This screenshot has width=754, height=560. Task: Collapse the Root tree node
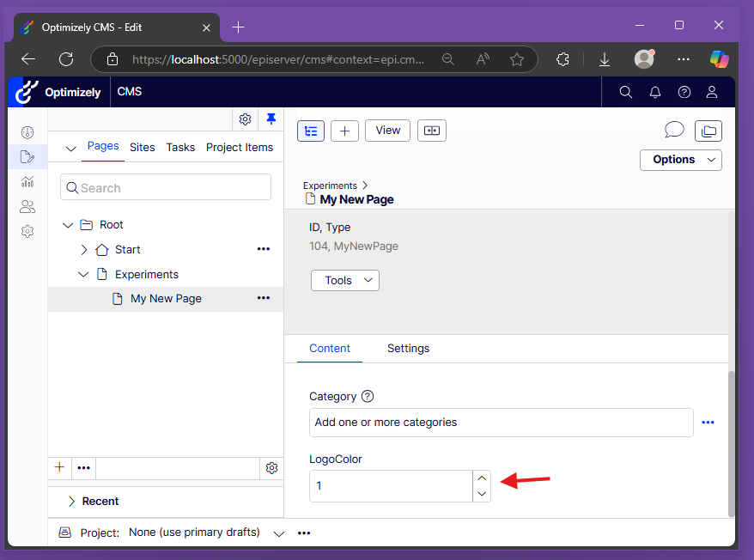(68, 225)
